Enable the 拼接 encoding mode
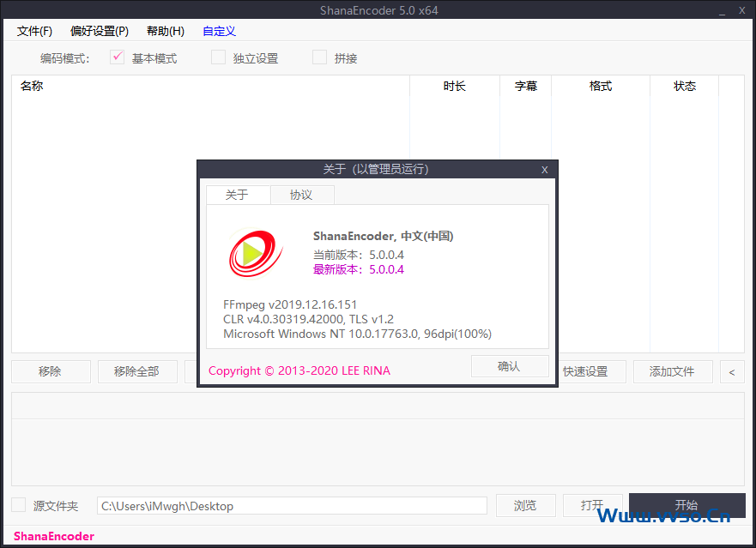The image size is (756, 548). pos(318,57)
